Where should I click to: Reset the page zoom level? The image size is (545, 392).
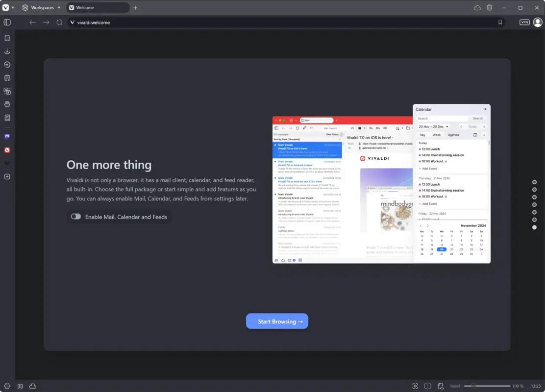click(x=455, y=386)
